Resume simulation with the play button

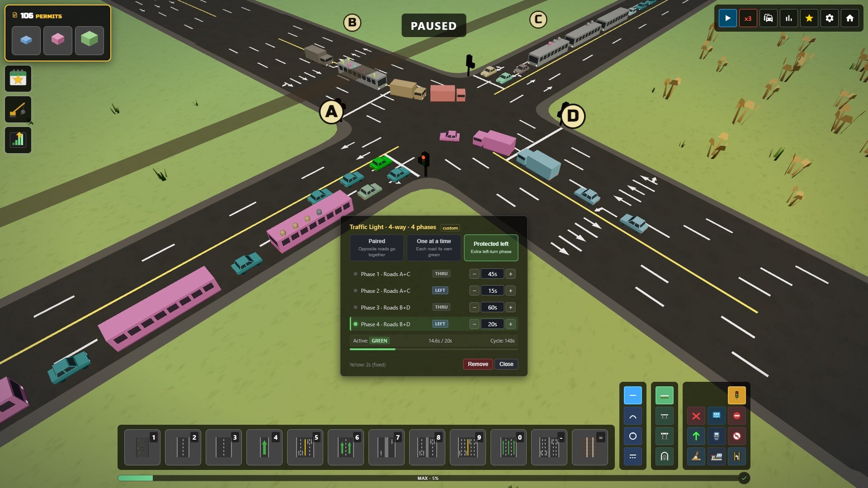coord(727,18)
